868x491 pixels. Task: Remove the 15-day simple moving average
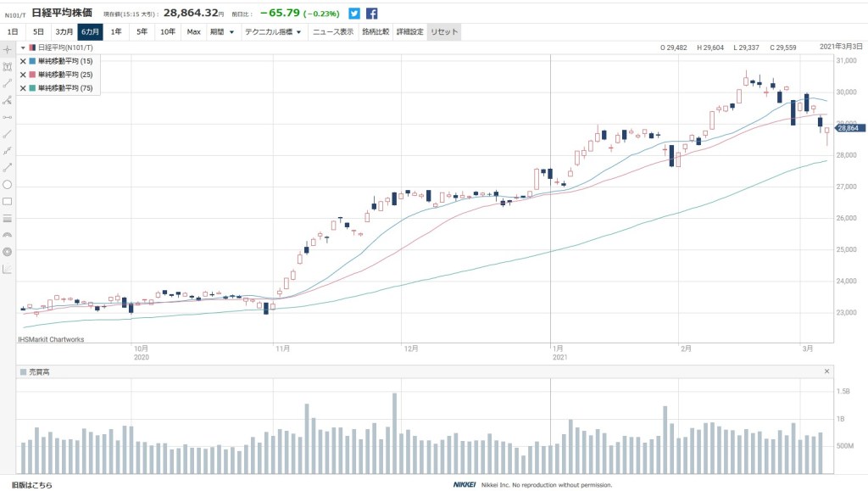[x=23, y=61]
